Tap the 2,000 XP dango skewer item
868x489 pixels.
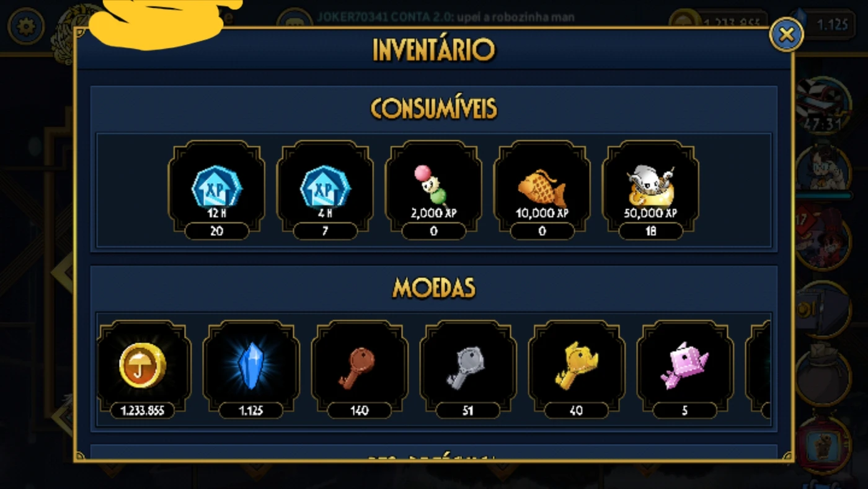tap(433, 190)
